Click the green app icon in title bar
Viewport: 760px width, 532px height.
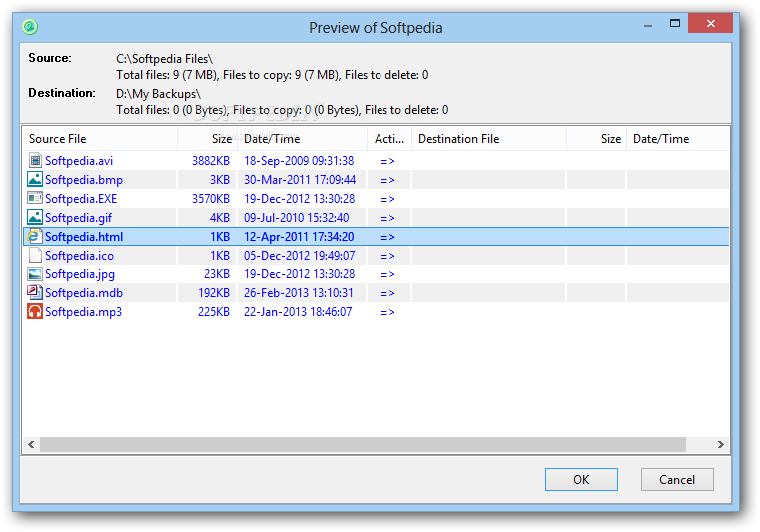(30, 27)
